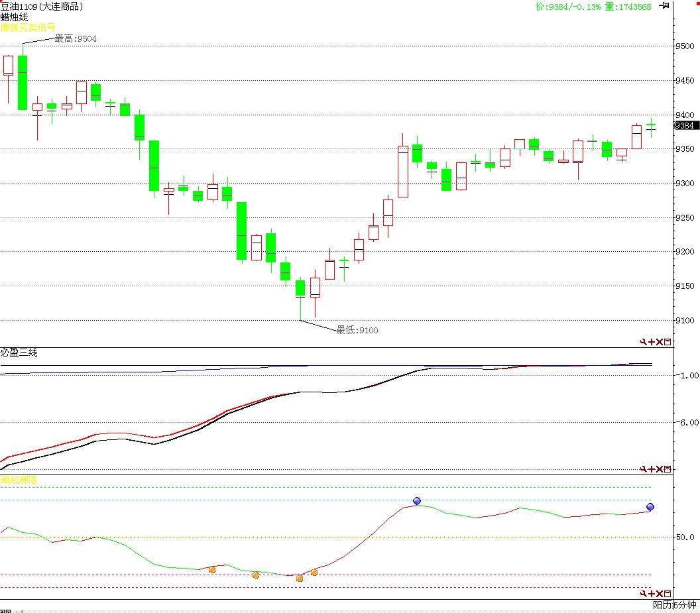Viewport: 700px width, 613px height.
Task: Click the 9500 price axis label
Action: tap(685, 46)
